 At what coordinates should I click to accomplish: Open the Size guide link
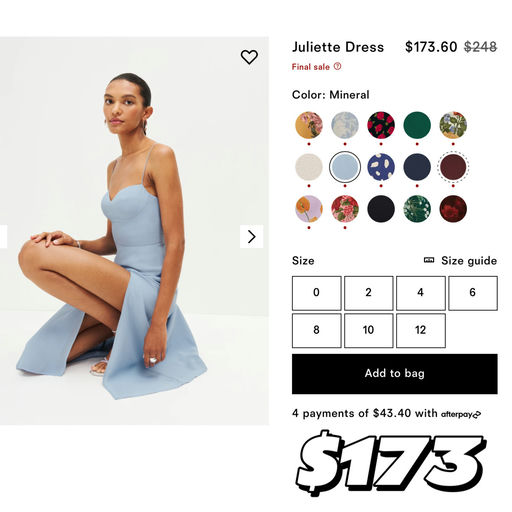[x=469, y=261]
